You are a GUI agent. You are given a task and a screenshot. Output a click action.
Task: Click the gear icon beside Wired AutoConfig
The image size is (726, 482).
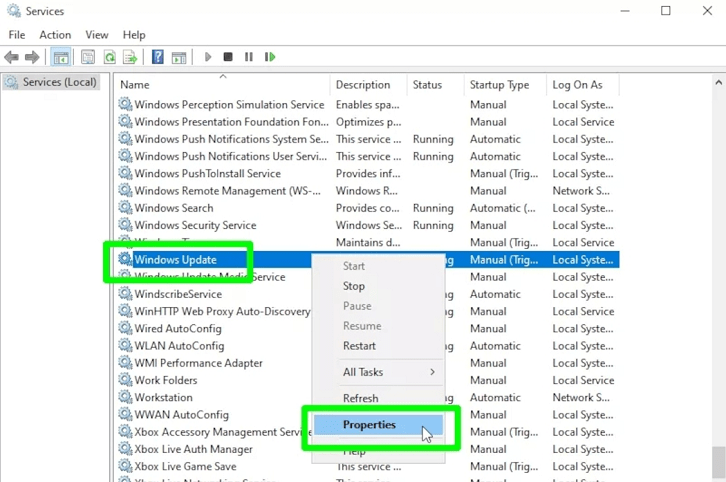pyautogui.click(x=125, y=328)
